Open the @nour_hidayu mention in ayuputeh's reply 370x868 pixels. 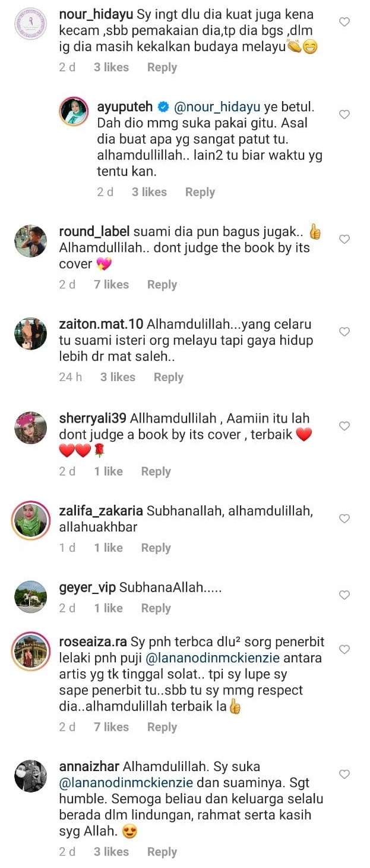[x=217, y=107]
